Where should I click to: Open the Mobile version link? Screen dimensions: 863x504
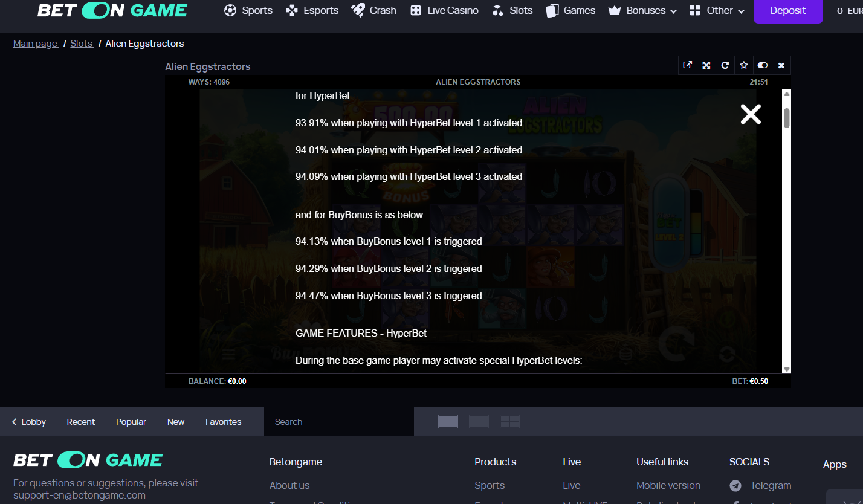tap(668, 485)
